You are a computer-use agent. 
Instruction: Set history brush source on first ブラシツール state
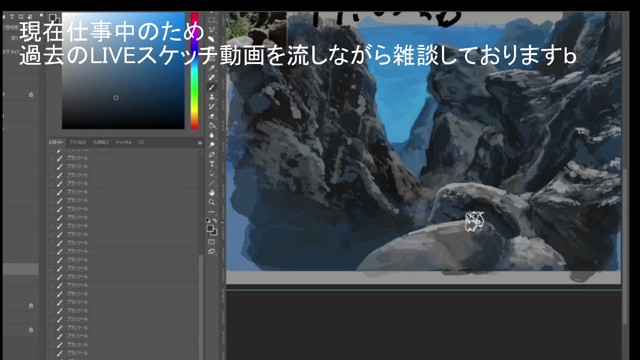pos(51,158)
